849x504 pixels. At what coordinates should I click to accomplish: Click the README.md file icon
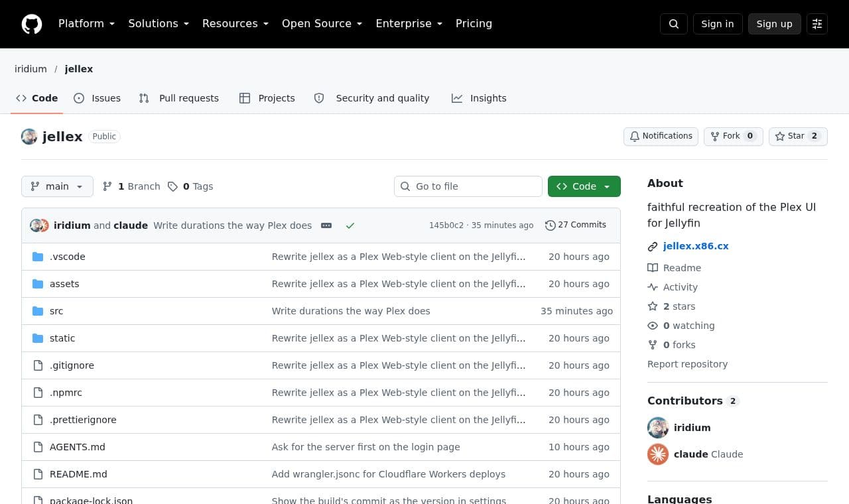pyautogui.click(x=38, y=474)
